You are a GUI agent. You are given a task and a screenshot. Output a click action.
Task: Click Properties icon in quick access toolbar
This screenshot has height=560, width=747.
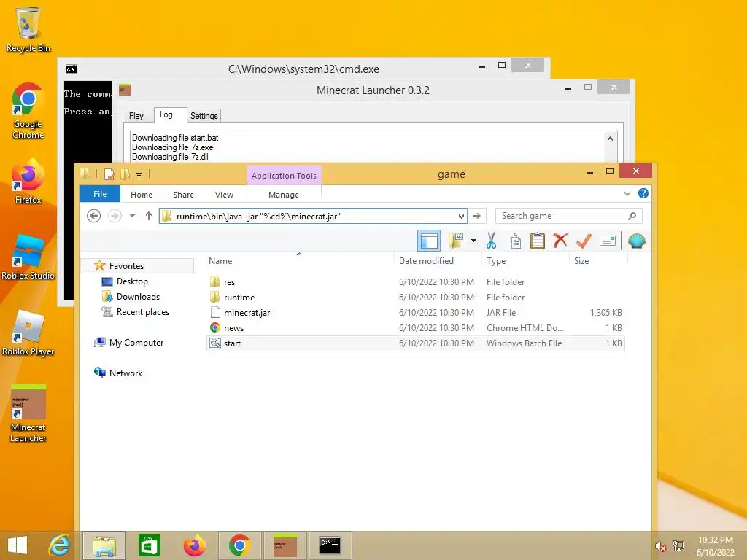click(109, 174)
